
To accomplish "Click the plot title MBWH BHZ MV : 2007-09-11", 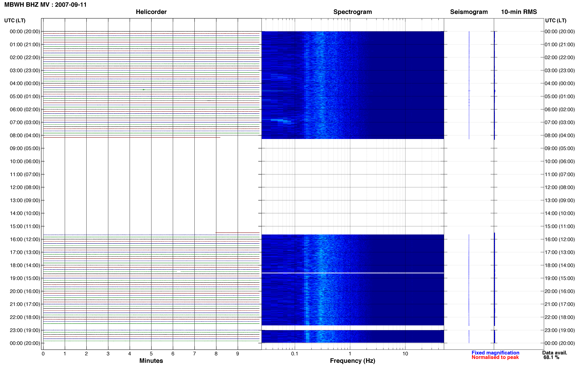I will tap(45, 5).
